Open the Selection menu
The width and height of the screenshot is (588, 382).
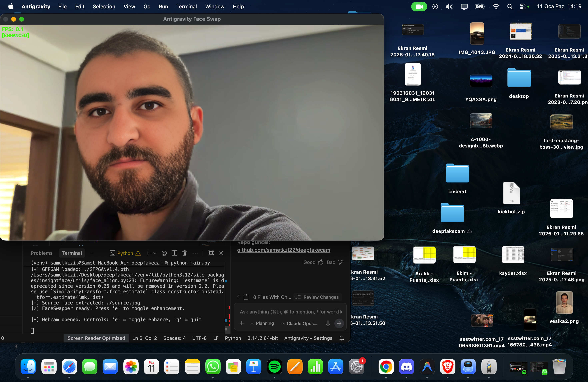coord(104,7)
